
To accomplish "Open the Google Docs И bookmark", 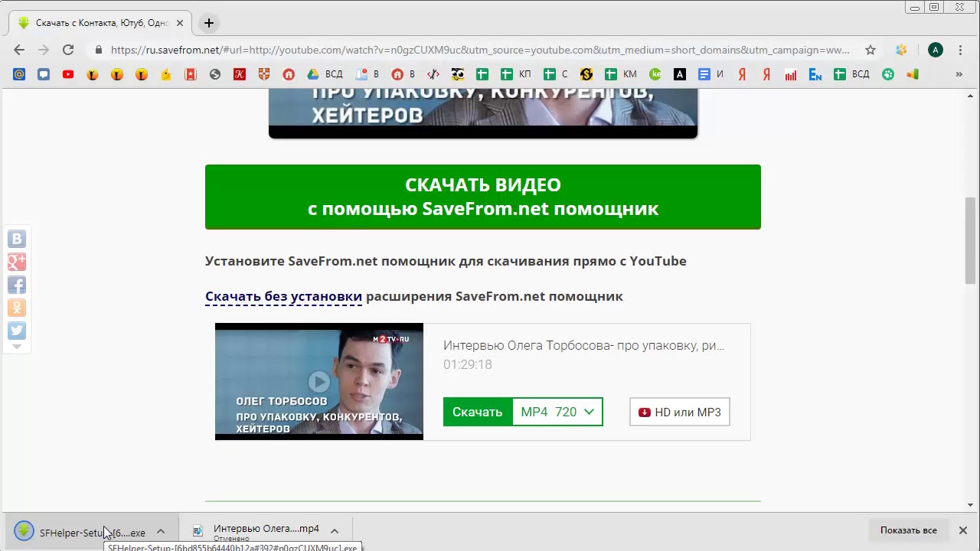I will tap(711, 74).
